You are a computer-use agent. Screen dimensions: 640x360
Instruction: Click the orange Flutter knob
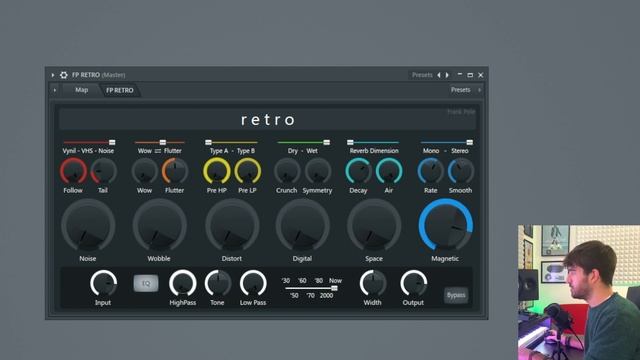175,171
